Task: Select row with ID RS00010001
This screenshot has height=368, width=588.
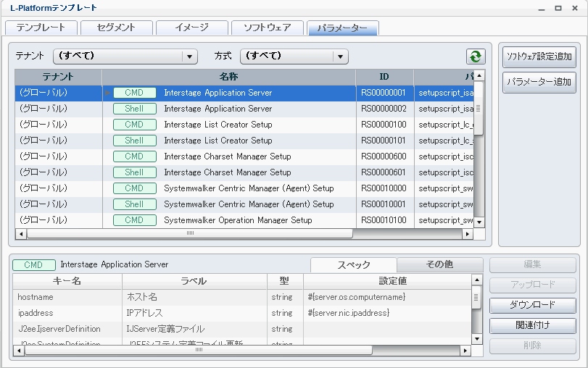Action: pyautogui.click(x=244, y=204)
